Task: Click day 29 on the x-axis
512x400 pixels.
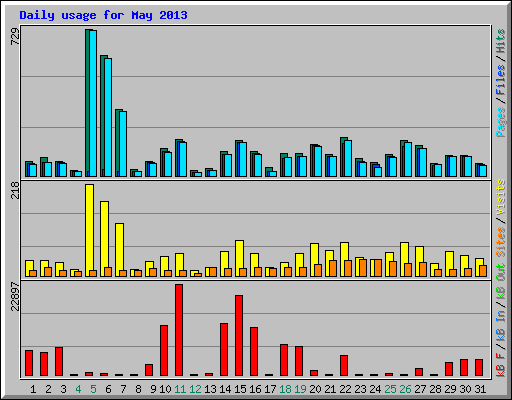Action: (x=450, y=389)
